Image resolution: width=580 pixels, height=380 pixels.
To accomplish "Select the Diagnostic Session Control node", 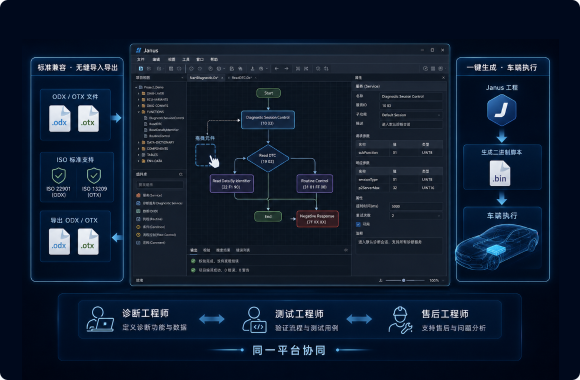I will (268, 120).
